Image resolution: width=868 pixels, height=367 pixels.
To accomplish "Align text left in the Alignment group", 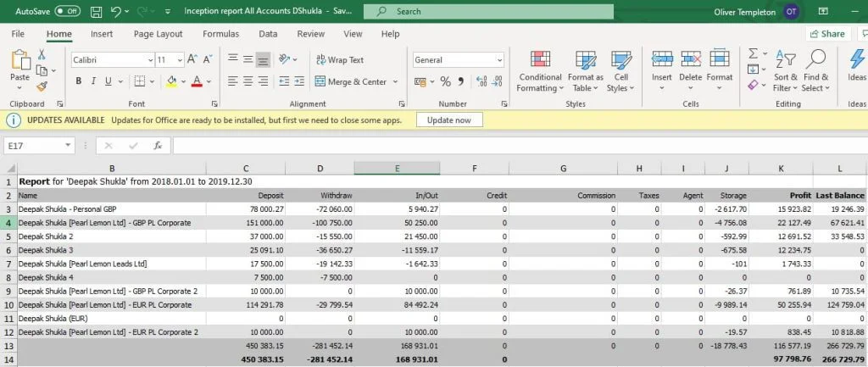I will 233,81.
